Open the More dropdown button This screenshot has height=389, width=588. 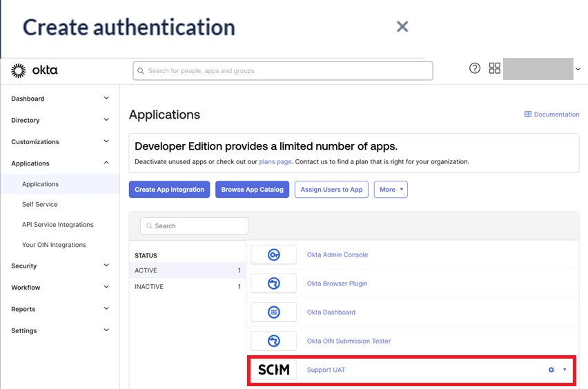pos(391,190)
